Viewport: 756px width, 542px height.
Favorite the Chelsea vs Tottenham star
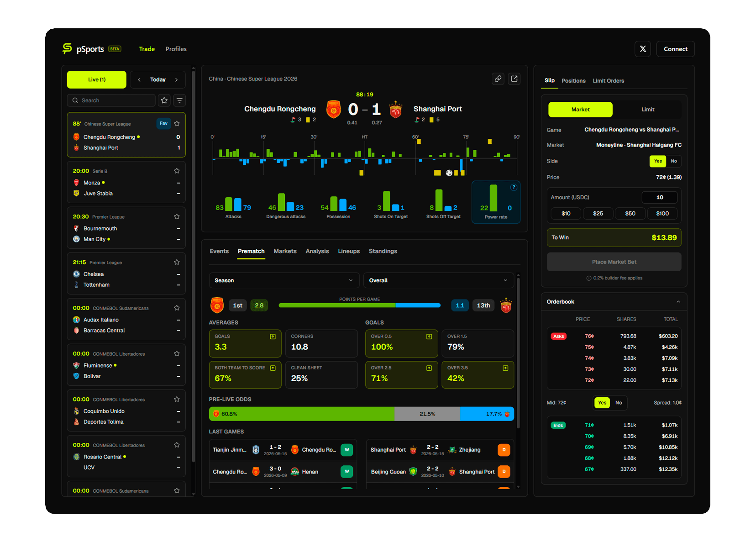[177, 262]
